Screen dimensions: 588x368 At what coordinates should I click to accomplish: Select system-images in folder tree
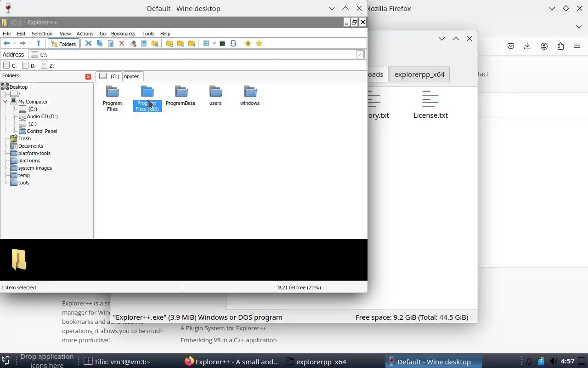(x=35, y=168)
